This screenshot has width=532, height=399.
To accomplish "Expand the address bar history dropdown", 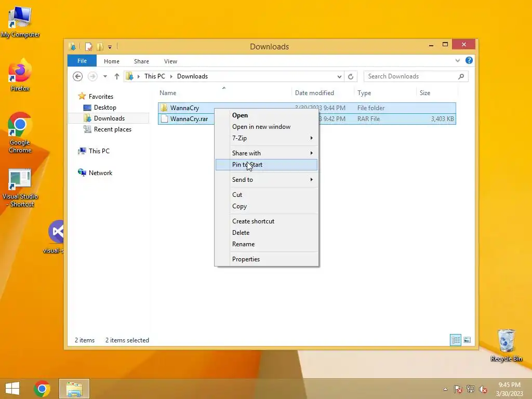I will tap(339, 76).
